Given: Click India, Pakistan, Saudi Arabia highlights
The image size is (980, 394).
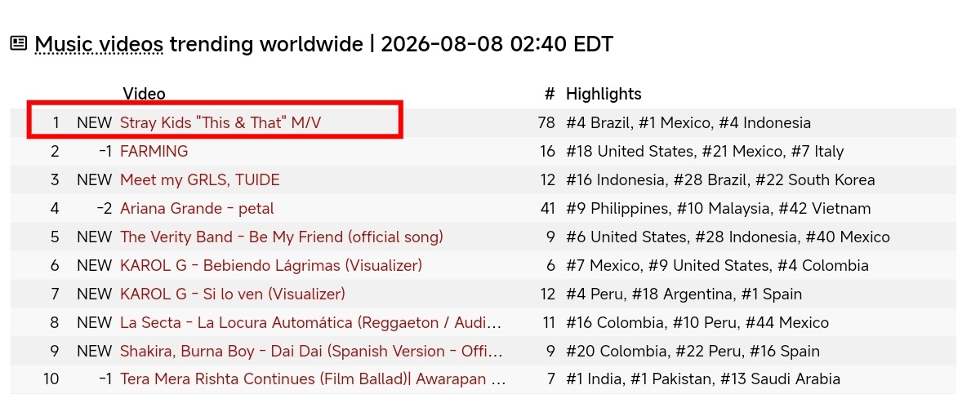Looking at the screenshot, I should pos(703,379).
